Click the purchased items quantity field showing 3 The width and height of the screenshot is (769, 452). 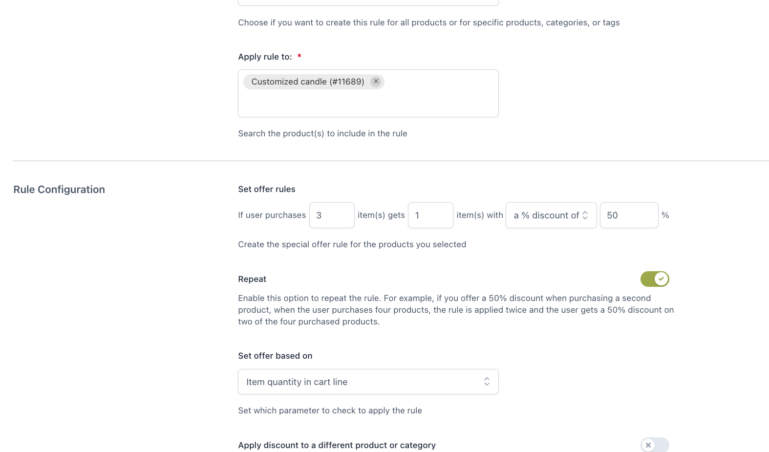[331, 215]
